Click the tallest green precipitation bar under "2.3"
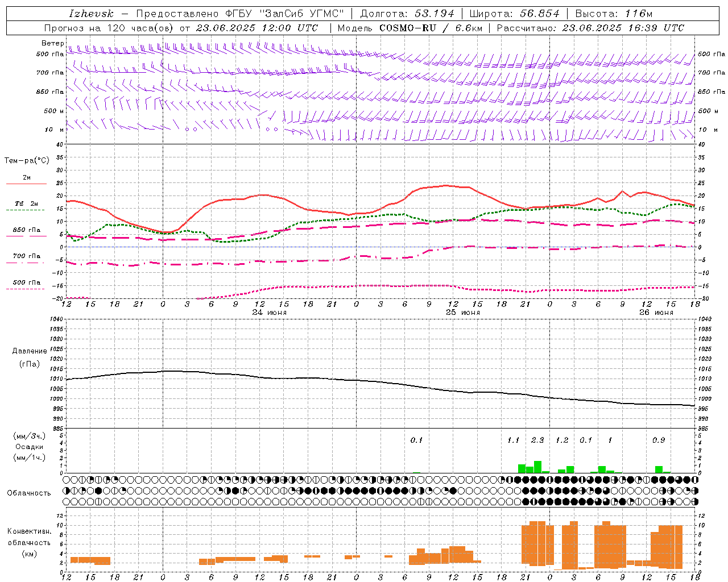Screen dimensions: 728x582 point(537,467)
